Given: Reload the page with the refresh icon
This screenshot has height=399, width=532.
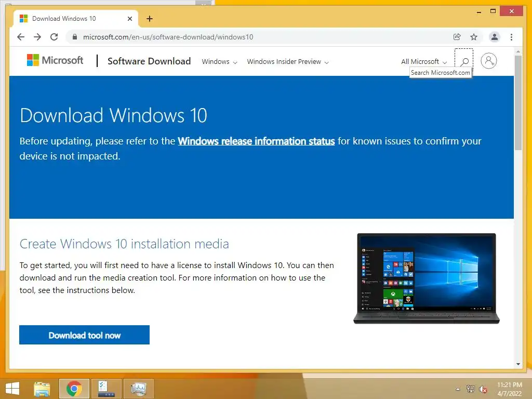Looking at the screenshot, I should [x=54, y=37].
